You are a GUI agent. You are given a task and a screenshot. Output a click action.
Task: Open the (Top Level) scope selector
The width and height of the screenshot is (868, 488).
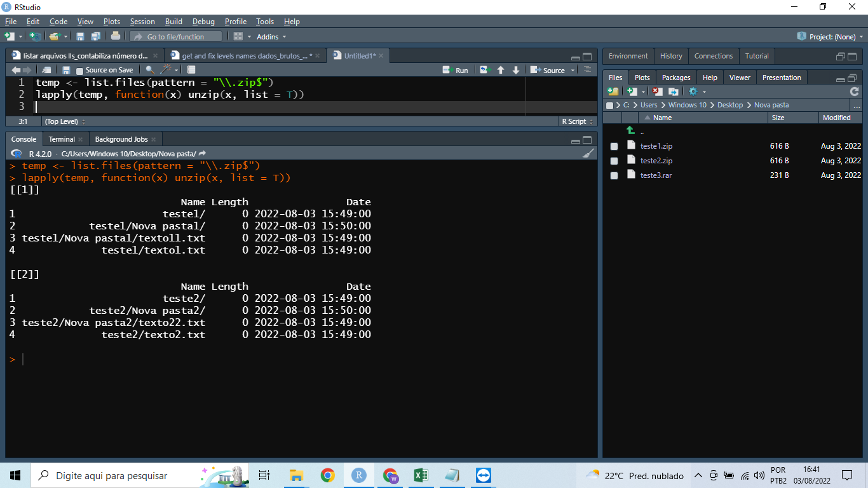point(65,121)
